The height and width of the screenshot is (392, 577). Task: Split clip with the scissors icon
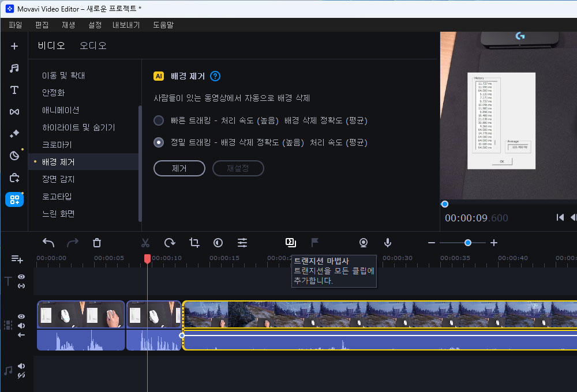(145, 243)
